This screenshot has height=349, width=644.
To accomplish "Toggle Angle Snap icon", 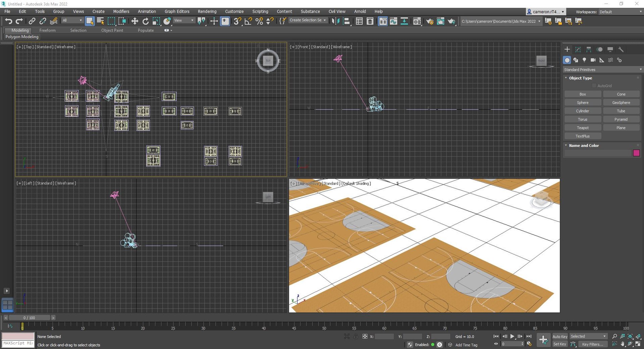I will [x=248, y=21].
